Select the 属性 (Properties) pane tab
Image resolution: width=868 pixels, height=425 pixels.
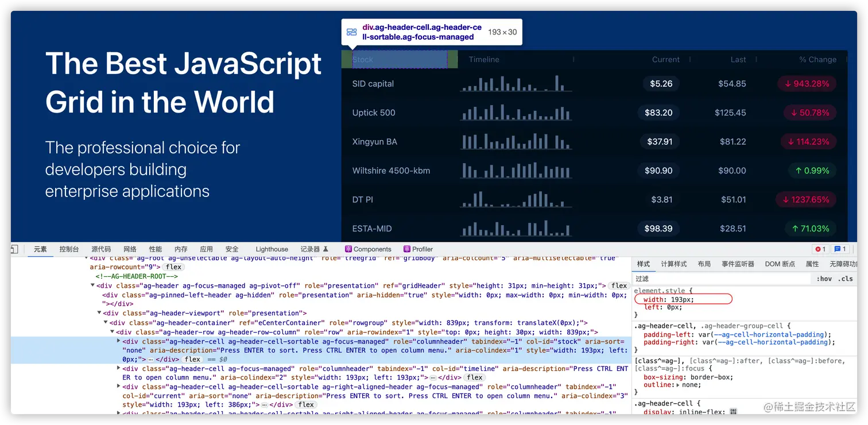point(812,264)
